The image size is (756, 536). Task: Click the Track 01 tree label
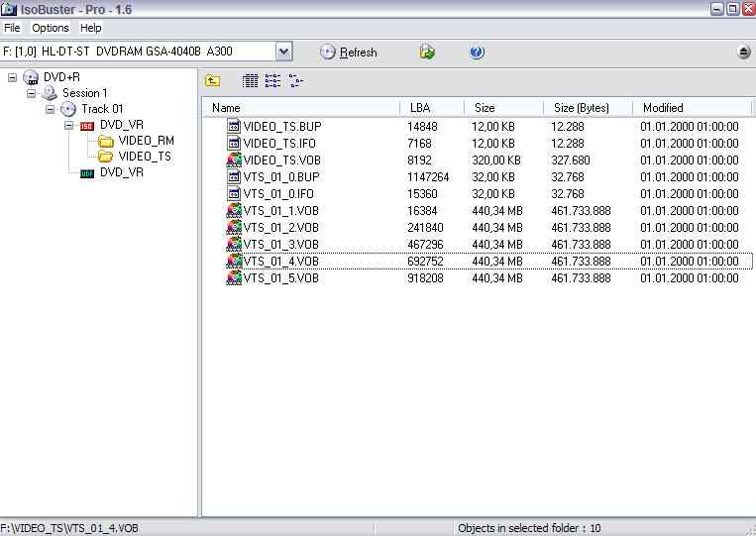click(x=102, y=109)
